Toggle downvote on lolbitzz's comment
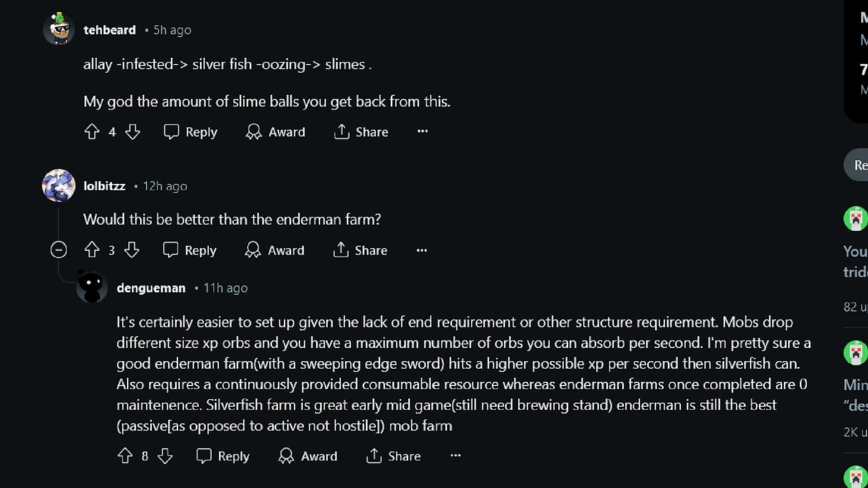Image resolution: width=868 pixels, height=488 pixels. point(131,250)
